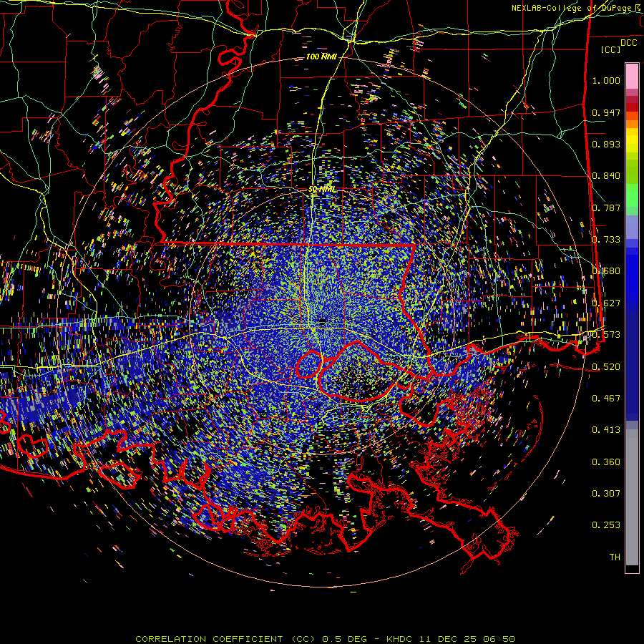Pick the pink top color bar segment

[632, 76]
